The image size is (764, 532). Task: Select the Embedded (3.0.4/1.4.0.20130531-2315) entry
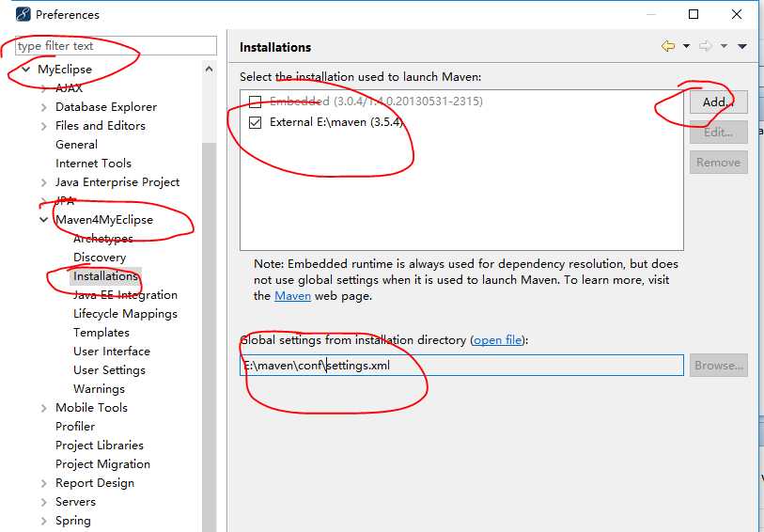coord(376,101)
